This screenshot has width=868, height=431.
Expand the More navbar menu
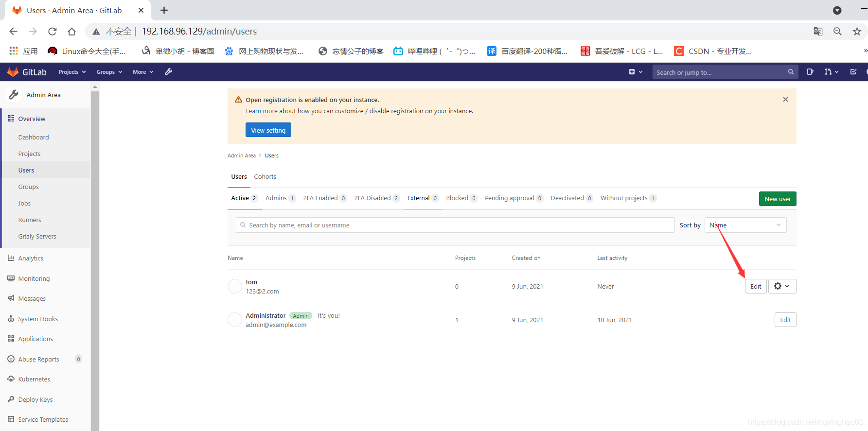point(143,72)
